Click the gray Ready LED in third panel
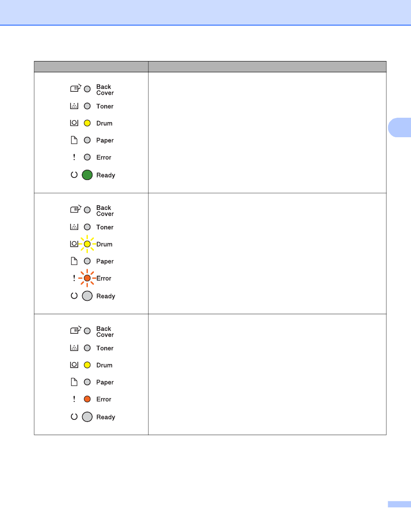Image resolution: width=411 pixels, height=532 pixels. coord(87,417)
